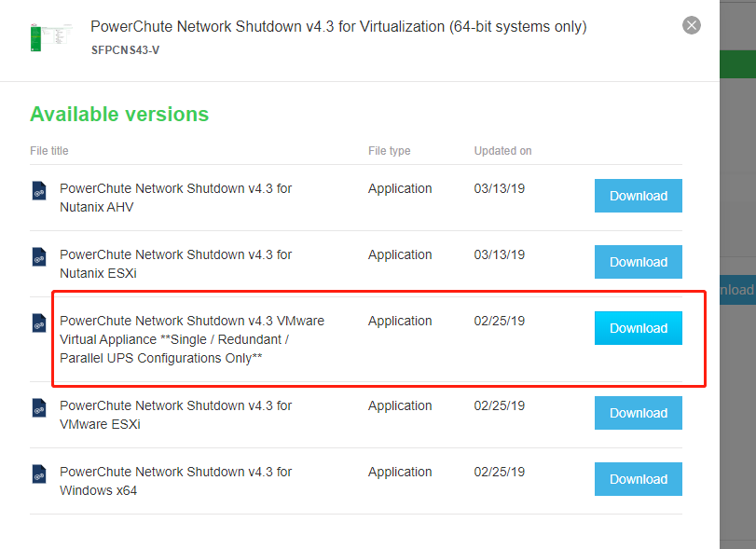Click 'Application' type in VMware ESXi row
This screenshot has width=756, height=549.
pyautogui.click(x=400, y=405)
